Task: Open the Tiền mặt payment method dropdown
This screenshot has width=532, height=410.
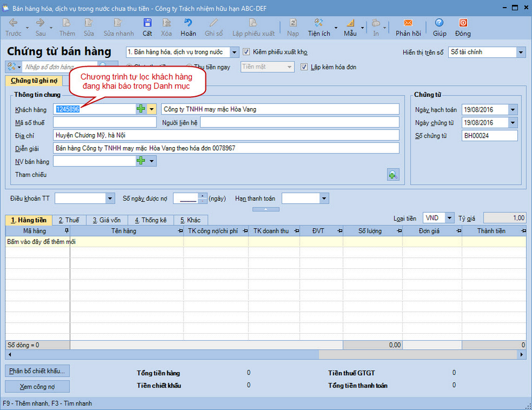Action: pyautogui.click(x=289, y=67)
